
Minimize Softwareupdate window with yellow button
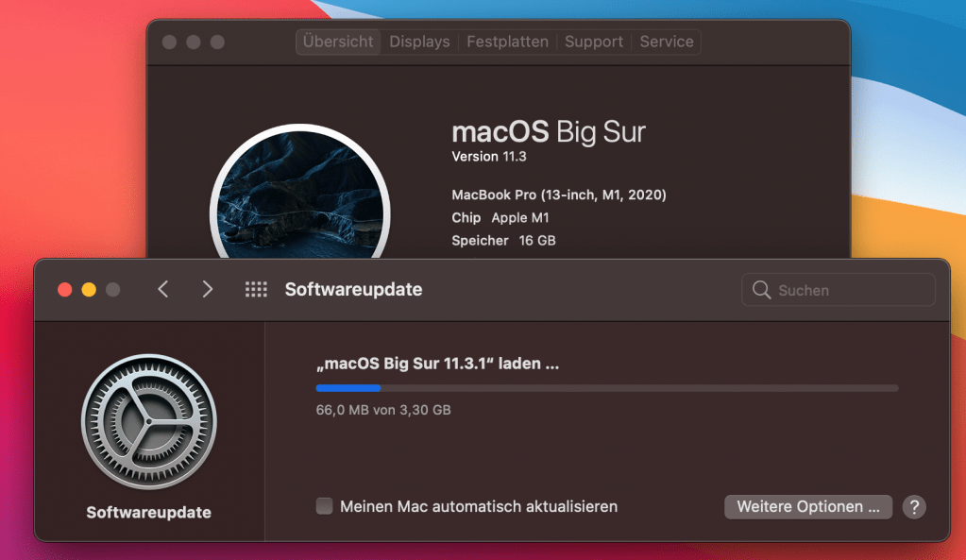click(x=89, y=290)
